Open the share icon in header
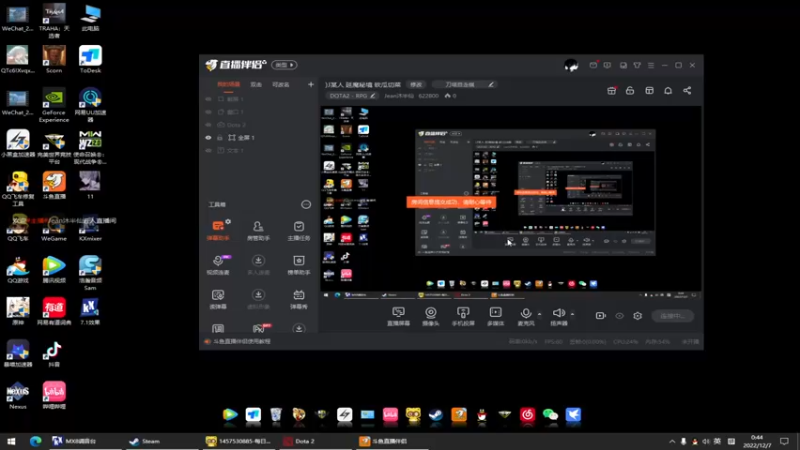This screenshot has height=450, width=800. click(x=687, y=90)
